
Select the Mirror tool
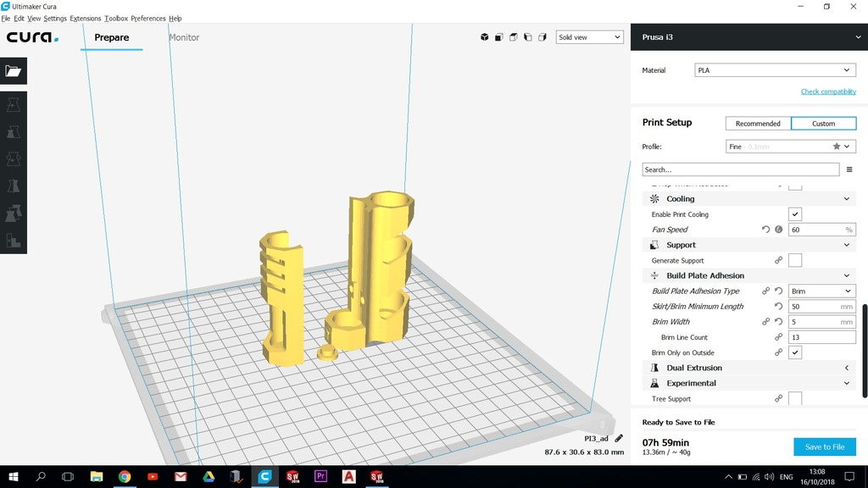click(13, 186)
